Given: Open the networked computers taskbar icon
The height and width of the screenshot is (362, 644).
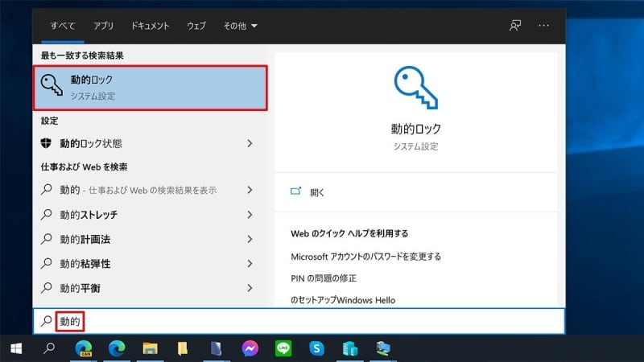Looking at the screenshot, I should pyautogui.click(x=383, y=349).
